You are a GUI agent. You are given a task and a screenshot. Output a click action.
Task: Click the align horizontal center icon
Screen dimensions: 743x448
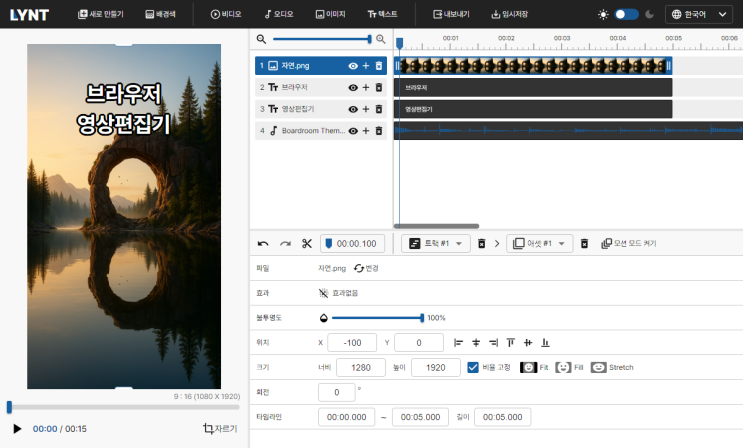pos(476,342)
